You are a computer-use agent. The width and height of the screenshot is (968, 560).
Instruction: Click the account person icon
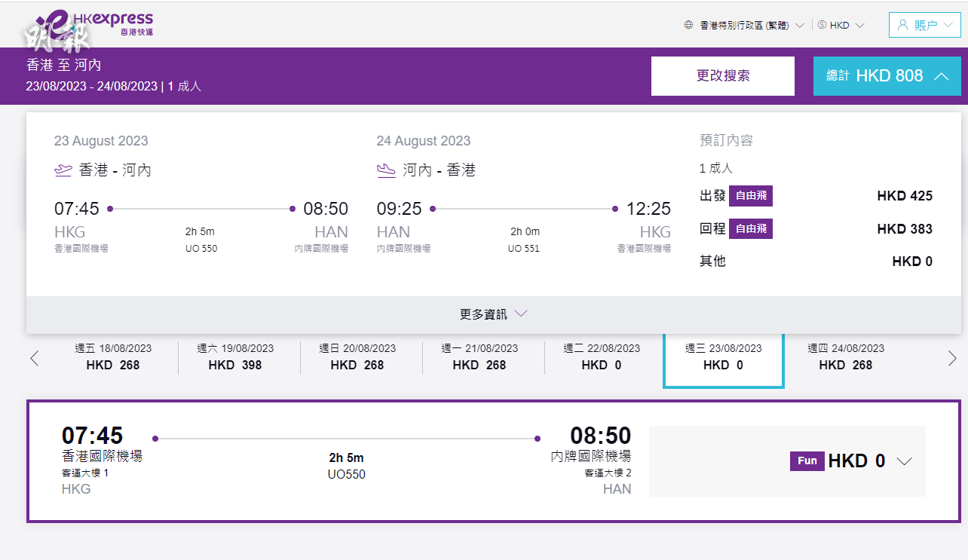tap(902, 25)
